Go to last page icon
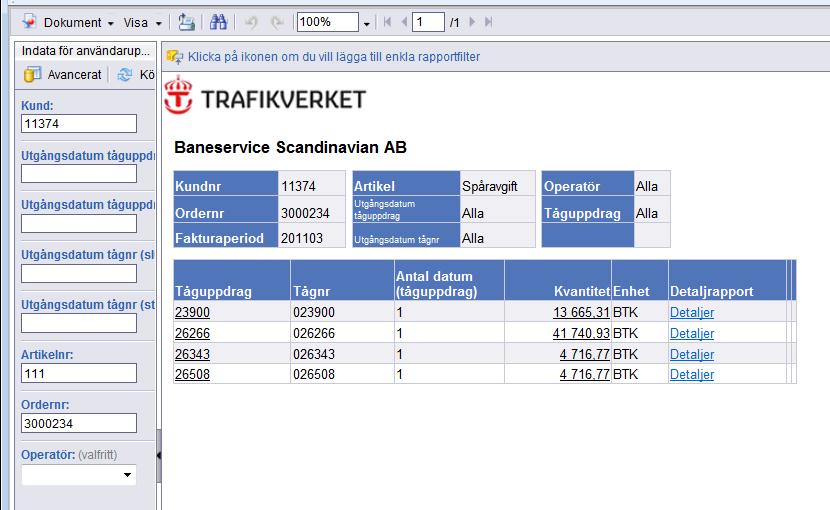 (489, 22)
